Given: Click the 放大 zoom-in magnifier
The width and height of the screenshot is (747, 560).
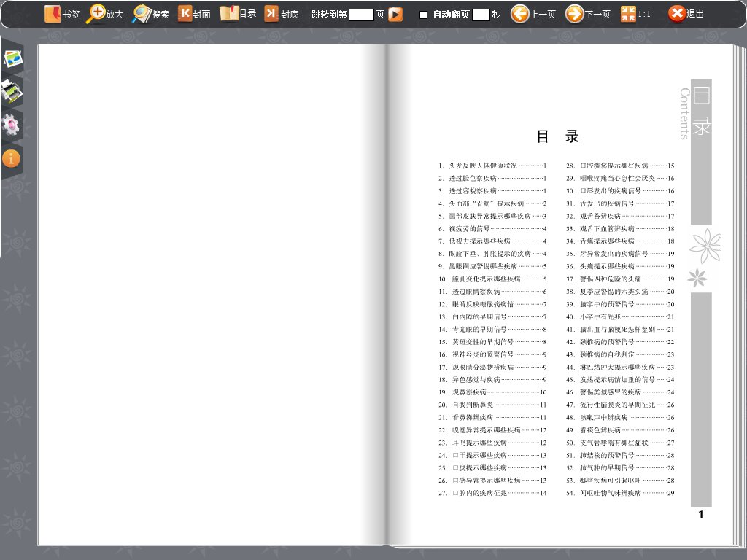Looking at the screenshot, I should [x=105, y=15].
